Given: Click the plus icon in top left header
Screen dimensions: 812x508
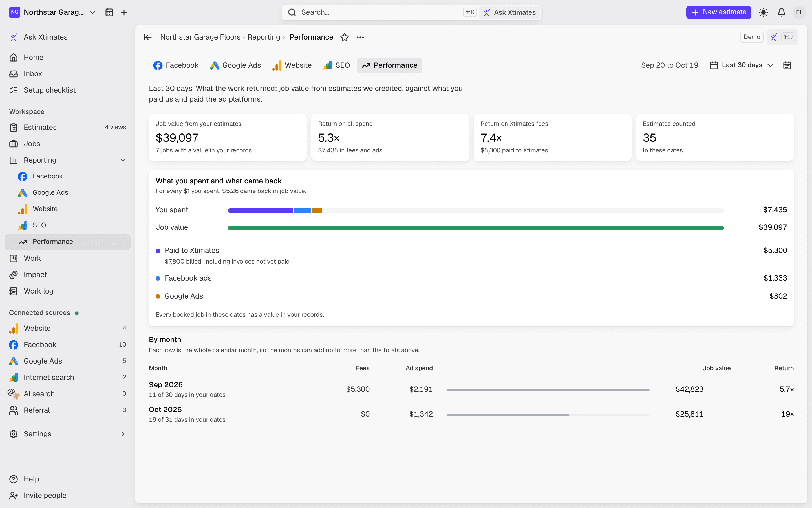Looking at the screenshot, I should (x=124, y=12).
